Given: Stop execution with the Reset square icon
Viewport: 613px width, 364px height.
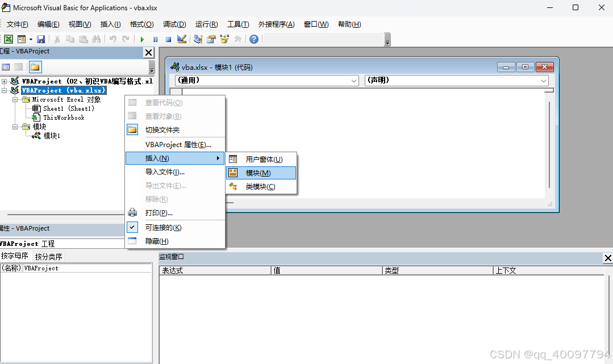Looking at the screenshot, I should tap(169, 39).
